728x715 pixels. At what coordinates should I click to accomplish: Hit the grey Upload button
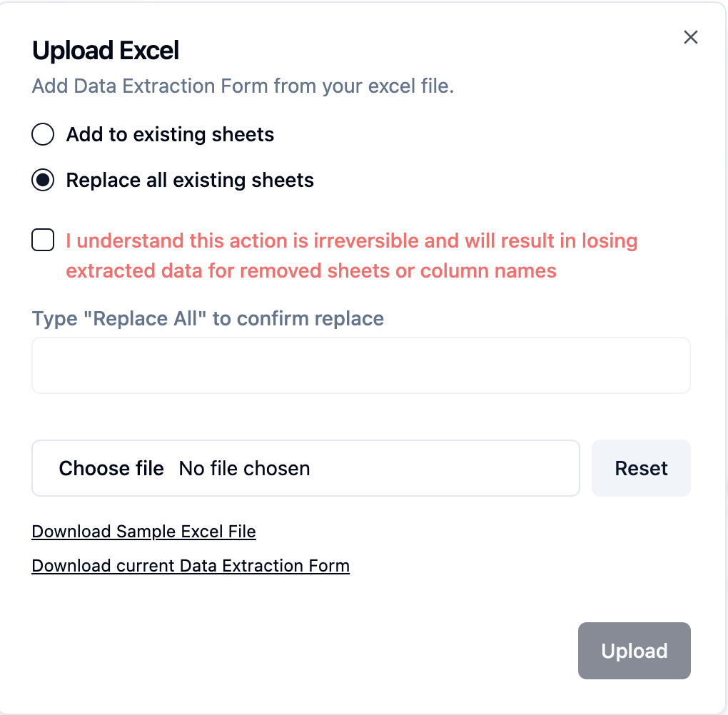coord(634,651)
